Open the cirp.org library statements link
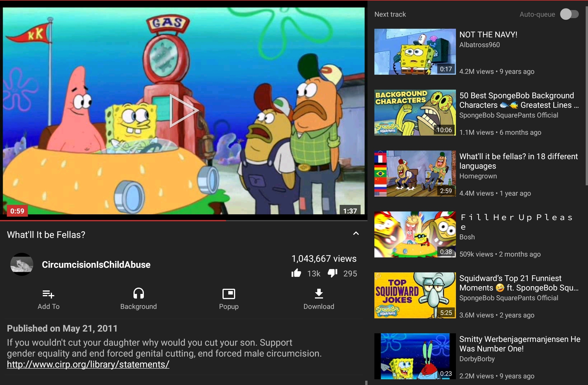The width and height of the screenshot is (588, 385). (x=88, y=364)
